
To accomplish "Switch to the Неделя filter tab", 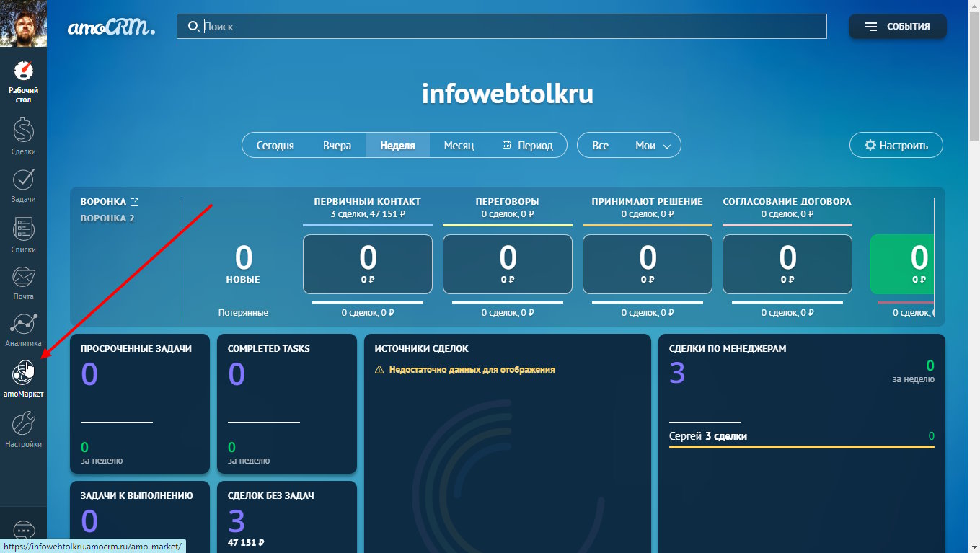I will (x=397, y=145).
